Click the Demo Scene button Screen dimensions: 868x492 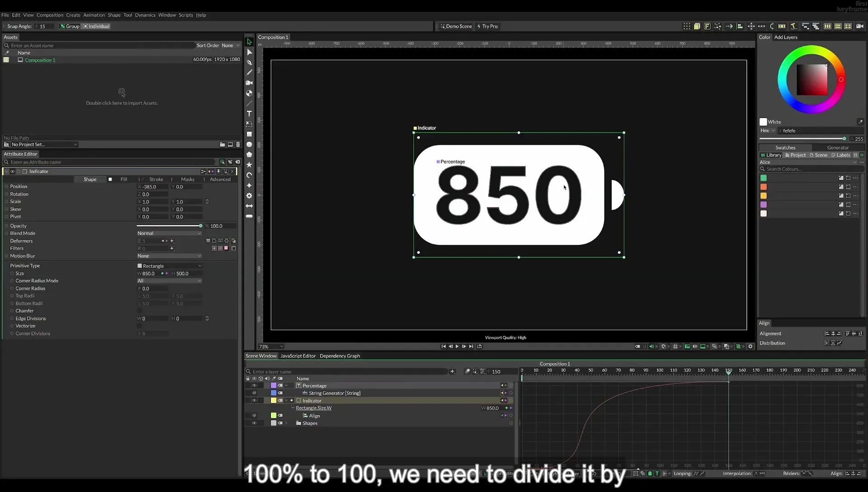pyautogui.click(x=456, y=26)
